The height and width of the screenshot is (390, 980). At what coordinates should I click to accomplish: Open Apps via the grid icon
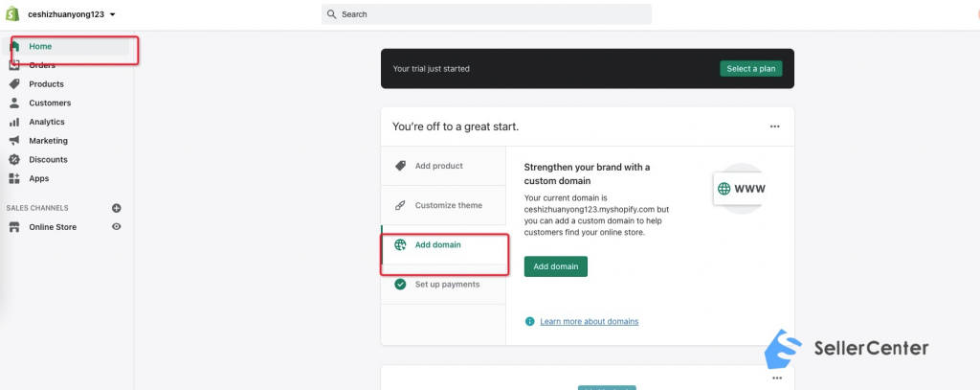click(x=13, y=178)
